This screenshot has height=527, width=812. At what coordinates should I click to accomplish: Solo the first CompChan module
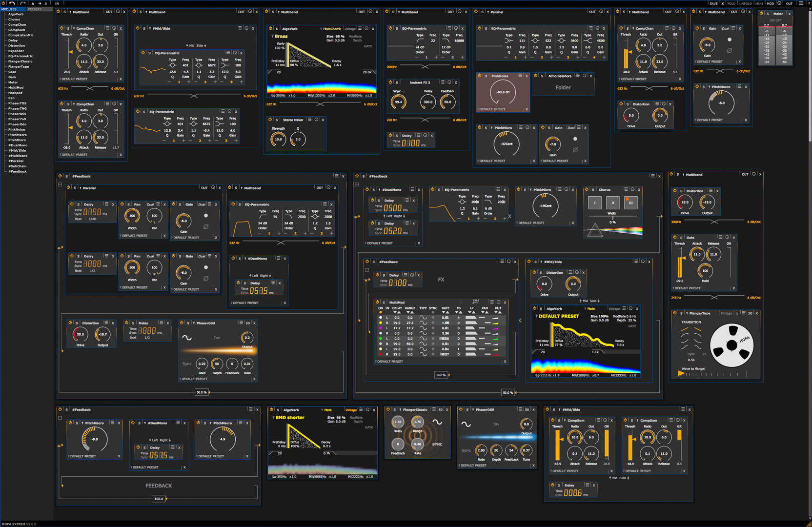(68, 28)
